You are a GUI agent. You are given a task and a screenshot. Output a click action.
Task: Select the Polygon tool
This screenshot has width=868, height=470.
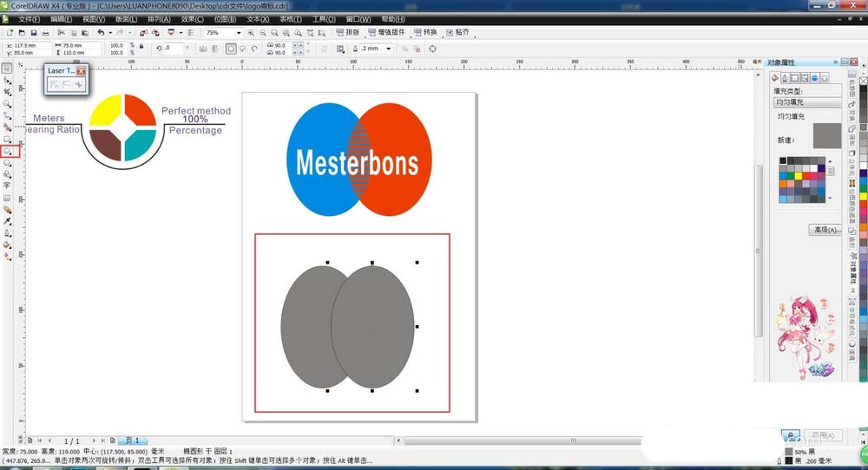[7, 162]
